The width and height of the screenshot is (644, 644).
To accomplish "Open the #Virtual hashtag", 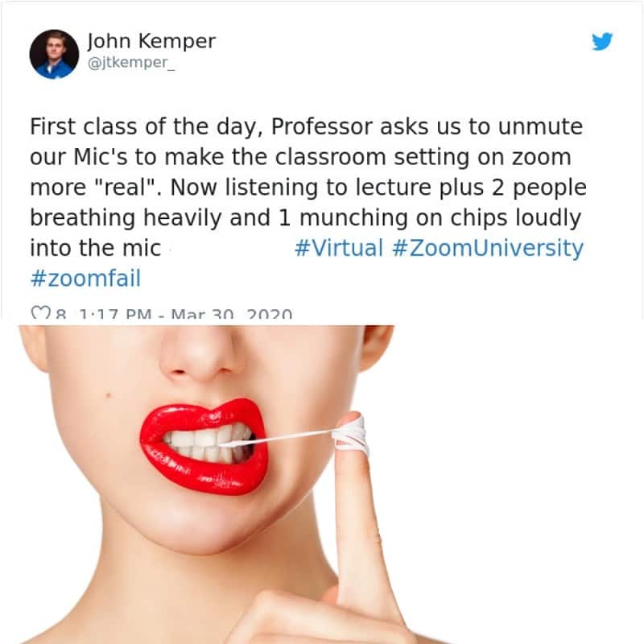I will 339,248.
